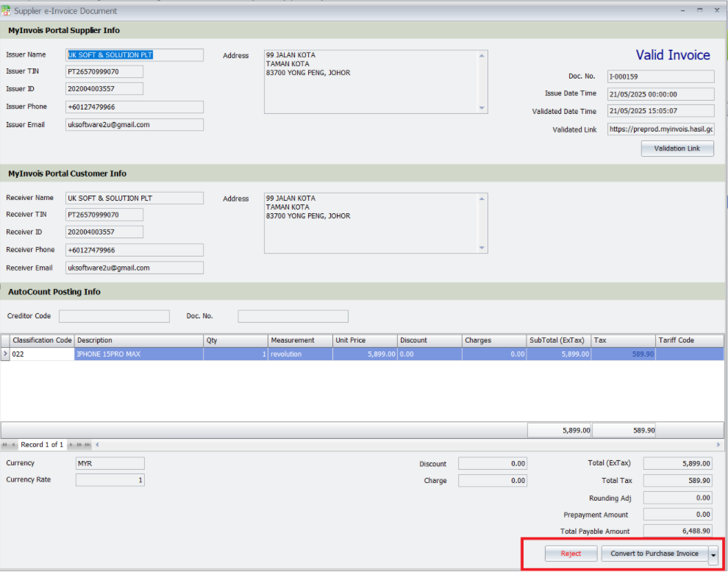The height and width of the screenshot is (572, 728).
Task: Click the Receiver ID field
Action: (x=104, y=232)
